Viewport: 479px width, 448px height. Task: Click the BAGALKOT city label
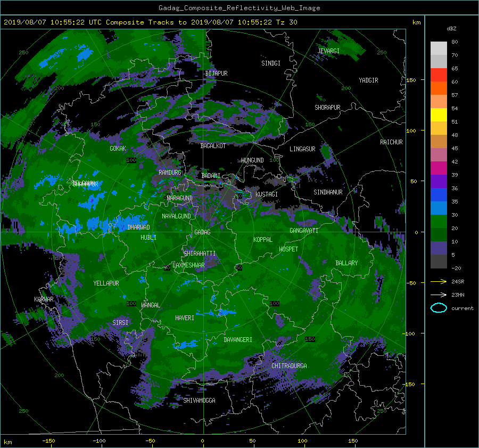point(213,146)
